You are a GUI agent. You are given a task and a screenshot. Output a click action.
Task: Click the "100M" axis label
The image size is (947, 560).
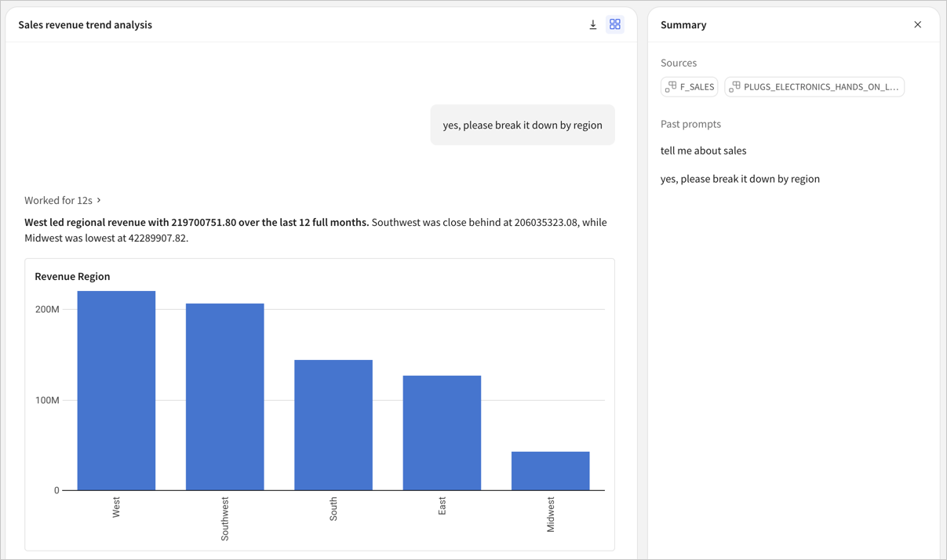[47, 400]
